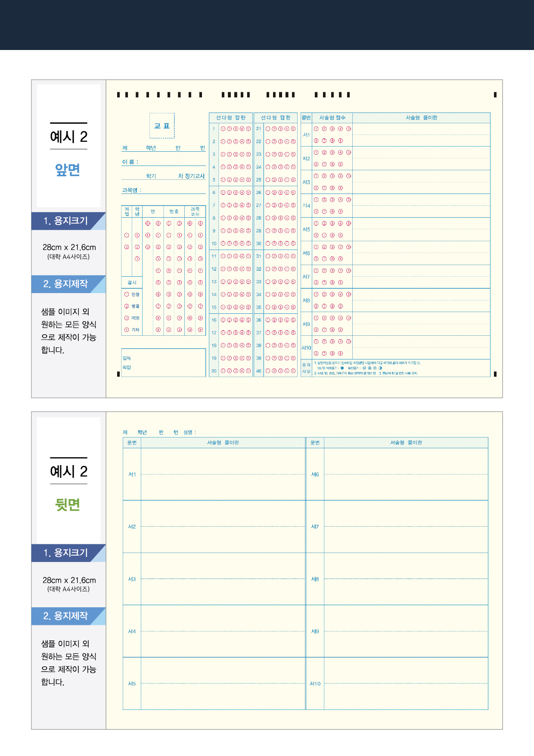
Task: Click question number 16 label
Action: tap(214, 320)
